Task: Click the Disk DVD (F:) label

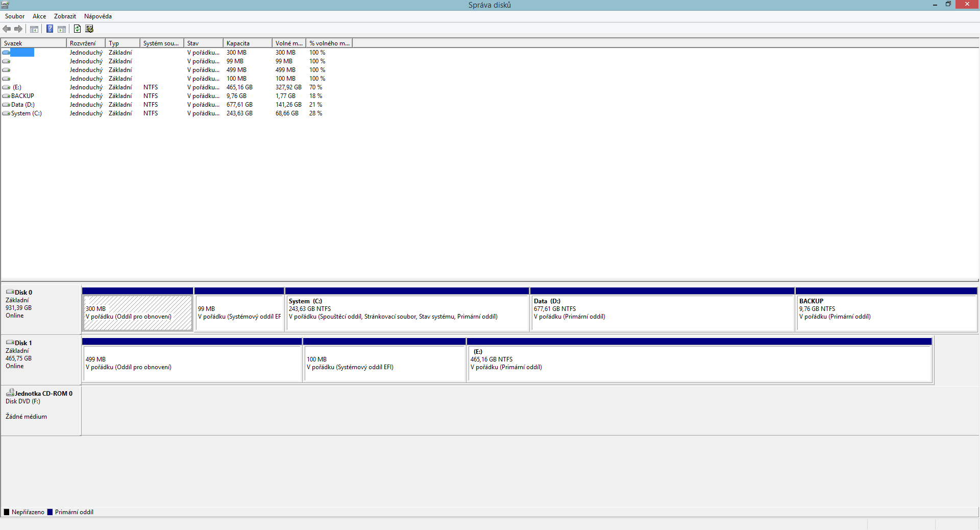Action: click(23, 401)
